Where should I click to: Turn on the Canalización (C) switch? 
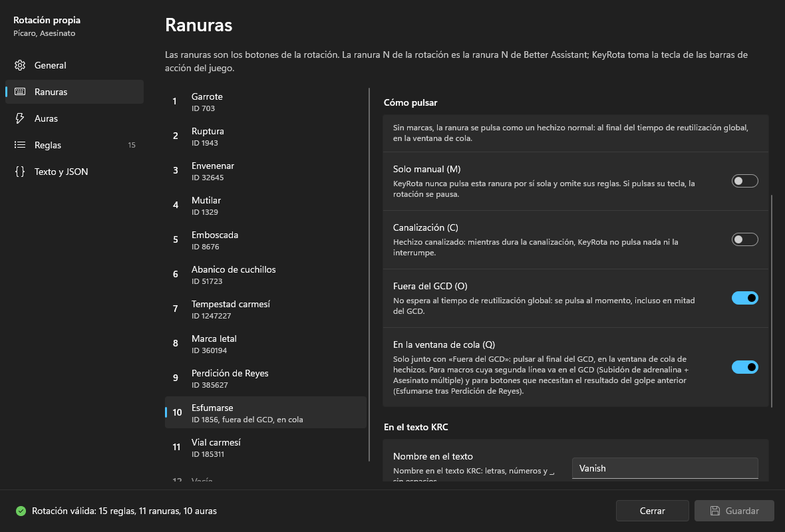[x=744, y=239]
